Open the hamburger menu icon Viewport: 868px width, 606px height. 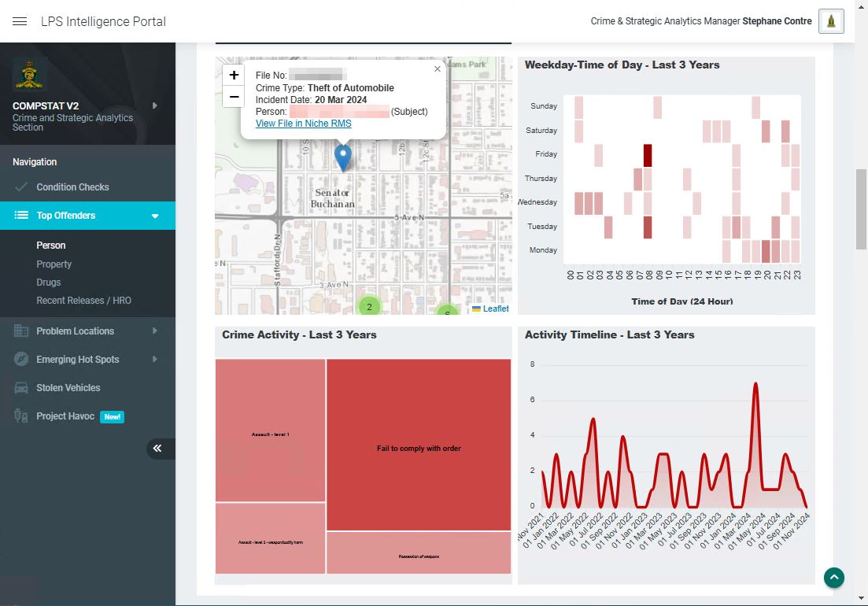point(20,21)
